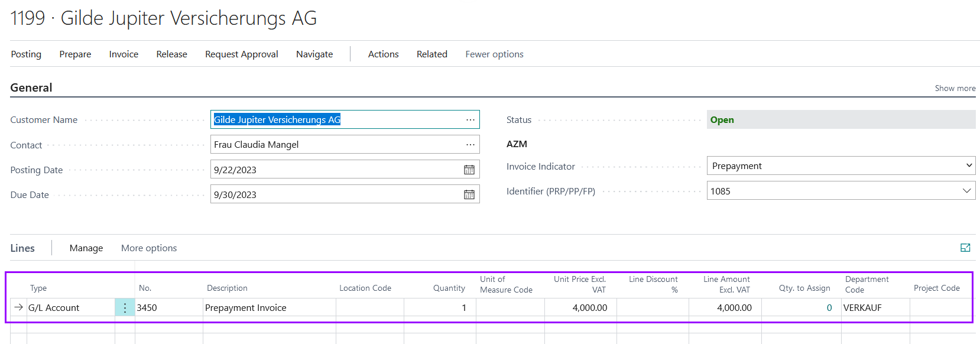Viewport: 980px width, 344px height.
Task: Click the Unit of Measure Code cell
Action: [x=510, y=307]
